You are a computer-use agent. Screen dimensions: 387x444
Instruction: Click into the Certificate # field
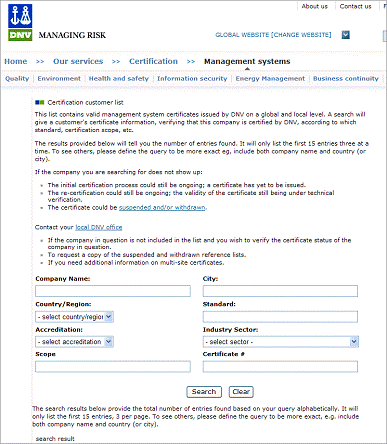[280, 366]
